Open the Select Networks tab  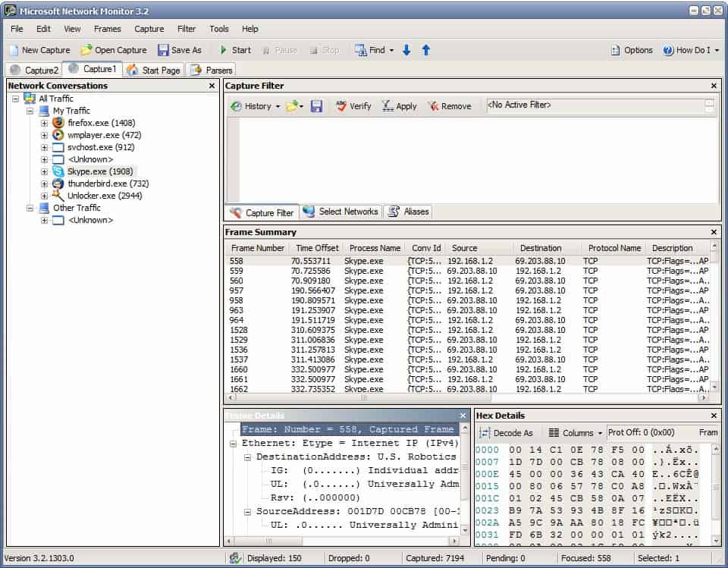pos(341,212)
